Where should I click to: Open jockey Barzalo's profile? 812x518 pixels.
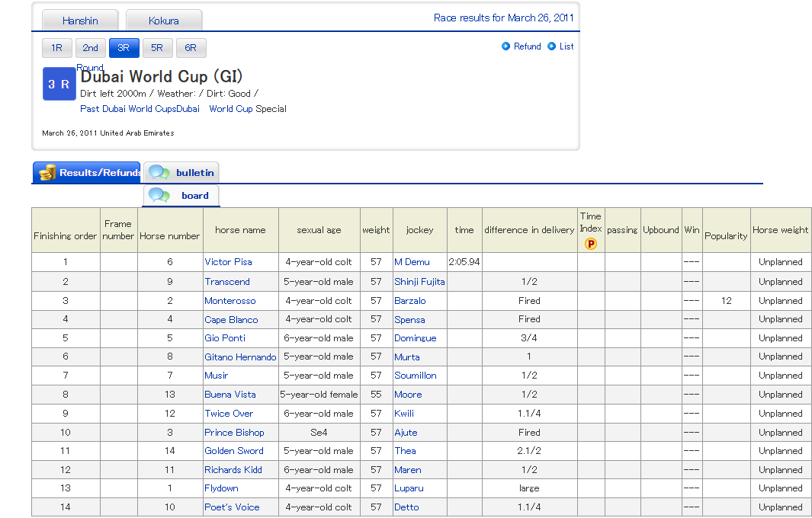410,301
